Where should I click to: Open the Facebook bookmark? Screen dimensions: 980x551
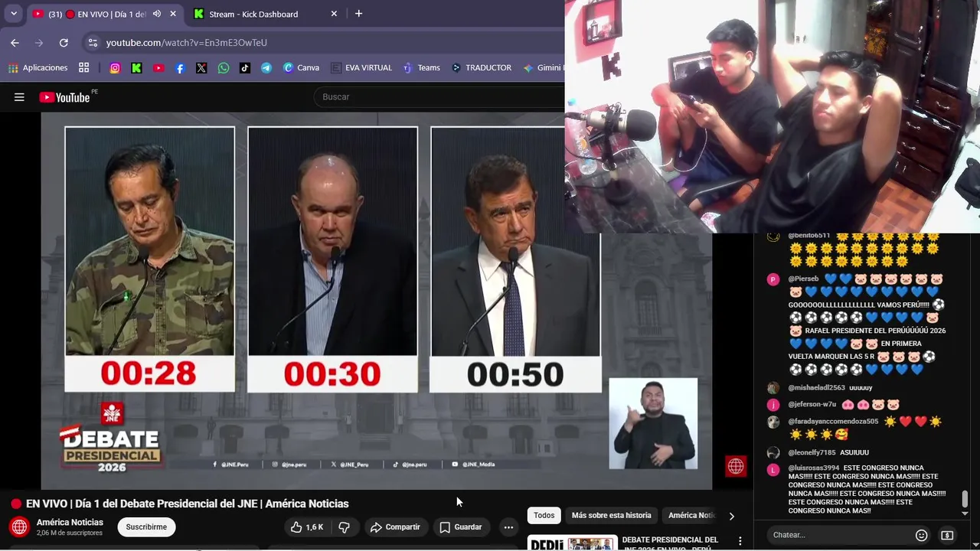pos(180,68)
